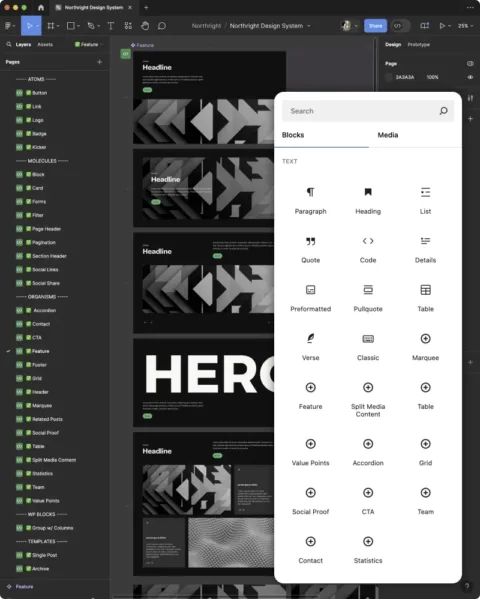Switch to the Prototype tab

[x=418, y=45]
